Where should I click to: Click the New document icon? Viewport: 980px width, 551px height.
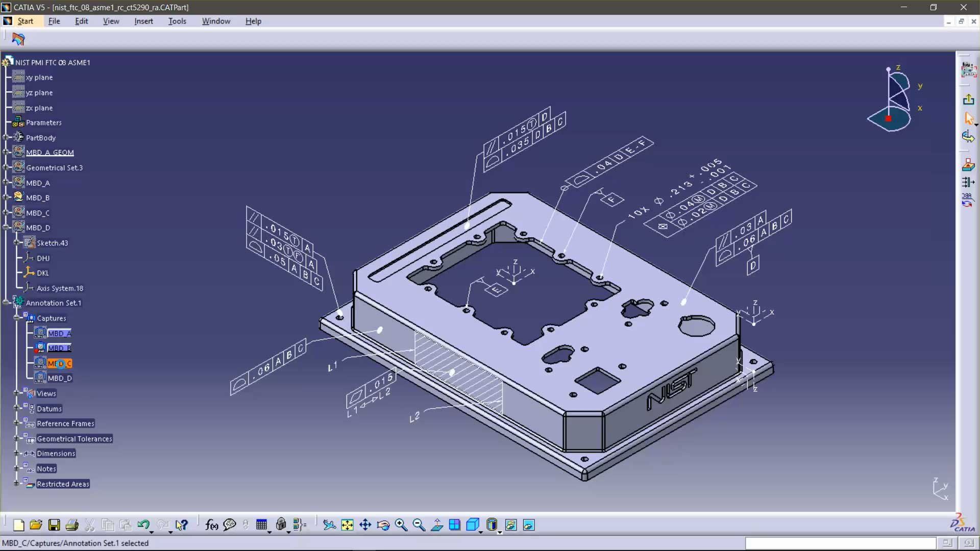[x=18, y=524]
